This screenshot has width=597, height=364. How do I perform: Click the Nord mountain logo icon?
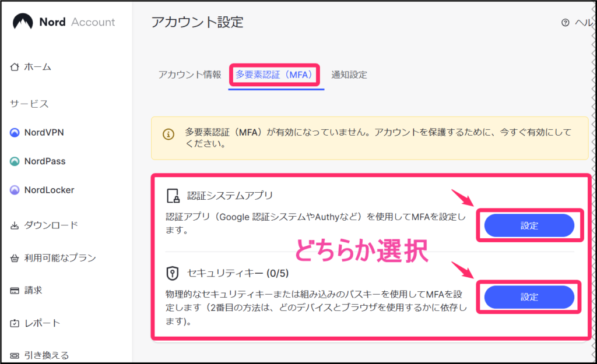pos(23,22)
